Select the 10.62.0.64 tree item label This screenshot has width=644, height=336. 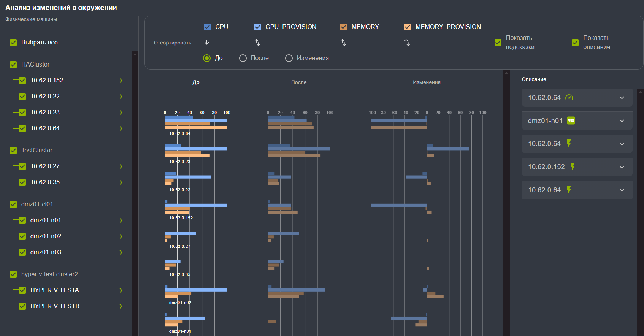point(45,128)
